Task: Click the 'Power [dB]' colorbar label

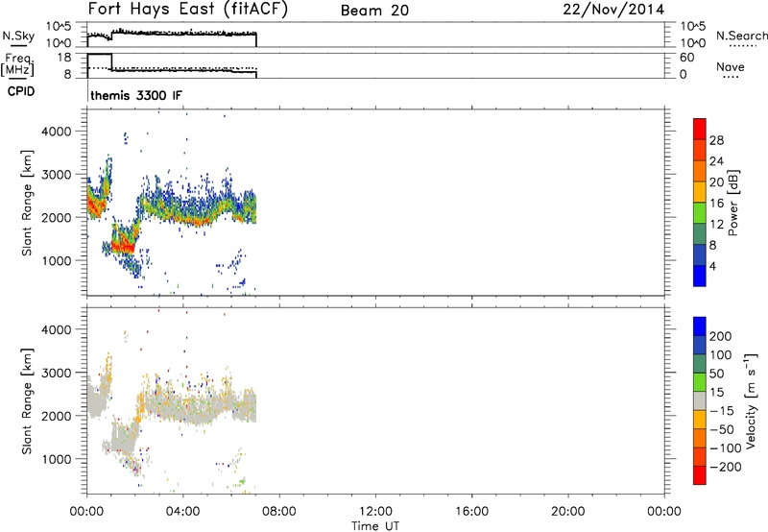Action: 733,203
